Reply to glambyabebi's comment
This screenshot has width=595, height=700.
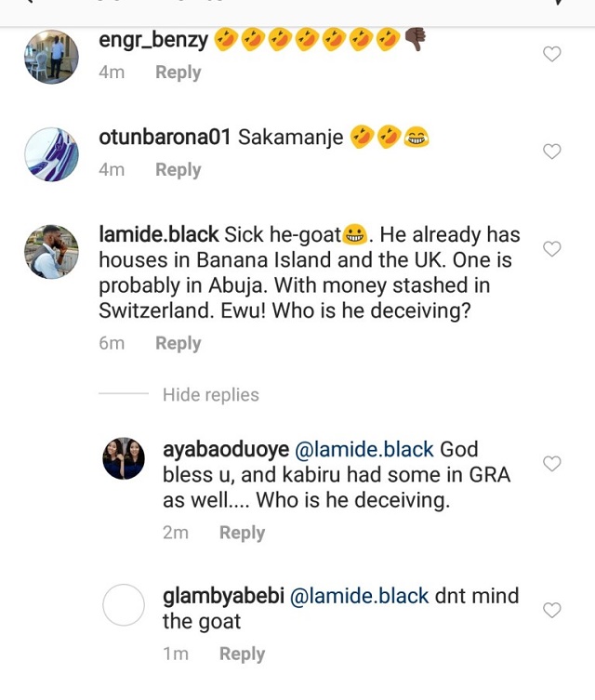tap(242, 654)
